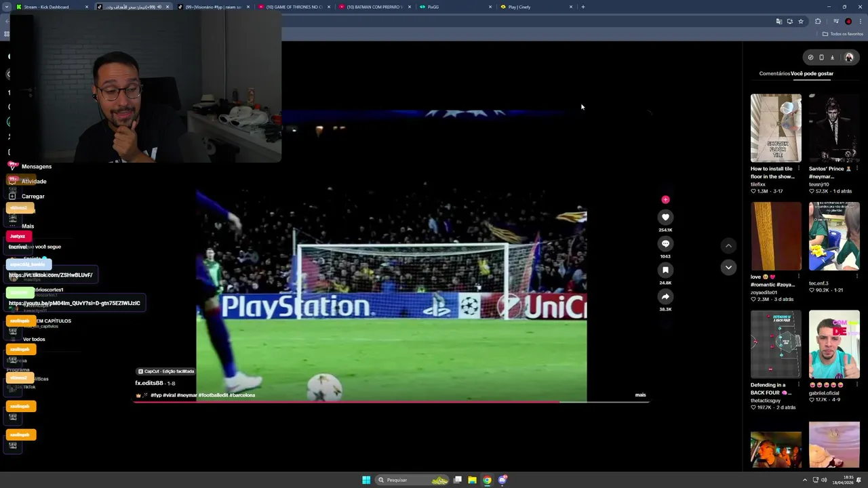Open options for Santos' Prince video card
Screen dimensions: 868x488
tap(856, 168)
